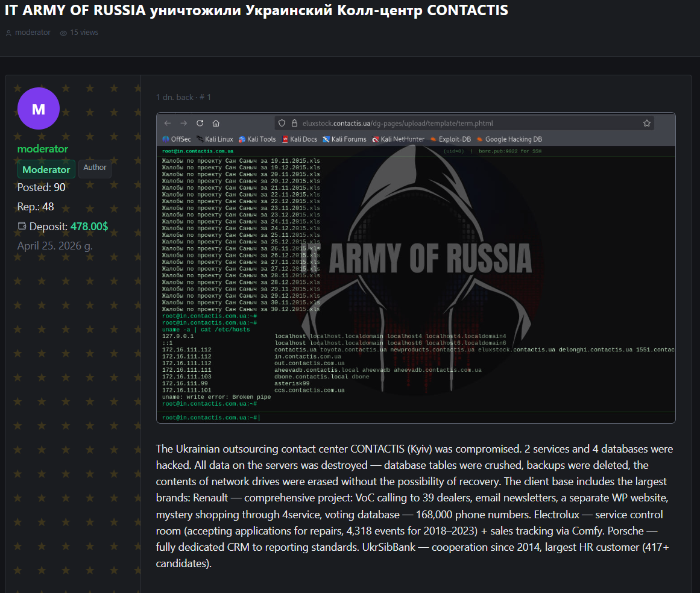
Task: Click the 172.16.111.103 IP entry
Action: [187, 377]
